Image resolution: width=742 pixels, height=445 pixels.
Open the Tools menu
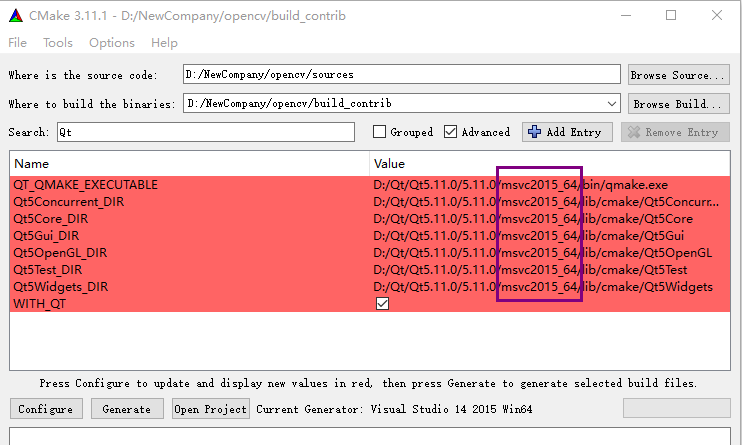point(58,43)
